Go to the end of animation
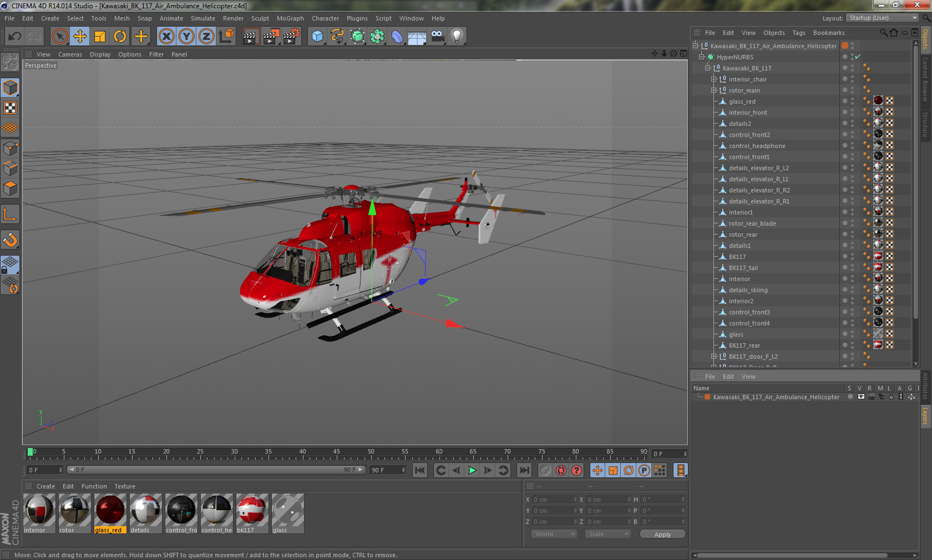Viewport: 932px width, 560px height. (524, 470)
